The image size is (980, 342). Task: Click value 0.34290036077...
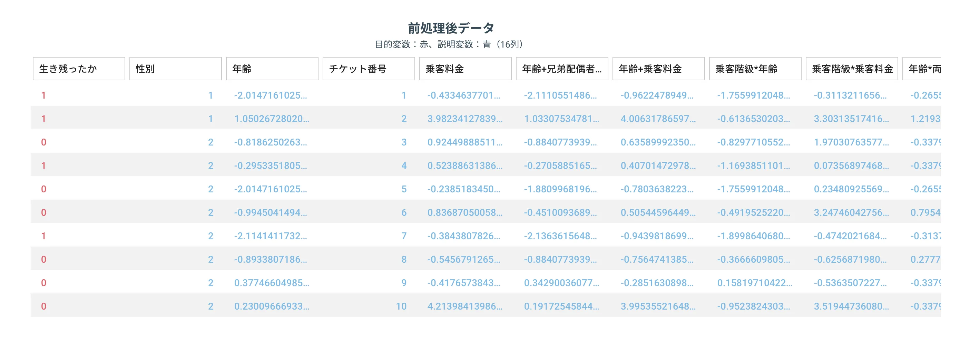click(x=561, y=283)
